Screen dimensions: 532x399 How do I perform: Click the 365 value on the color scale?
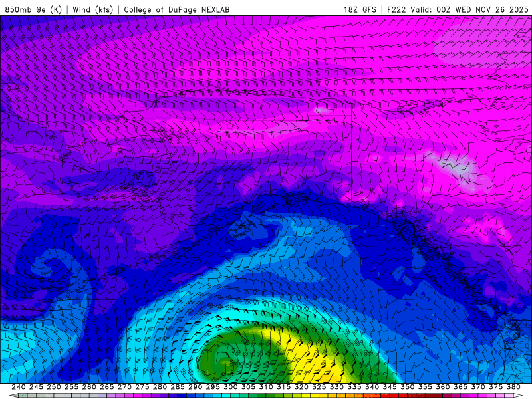[x=460, y=387]
